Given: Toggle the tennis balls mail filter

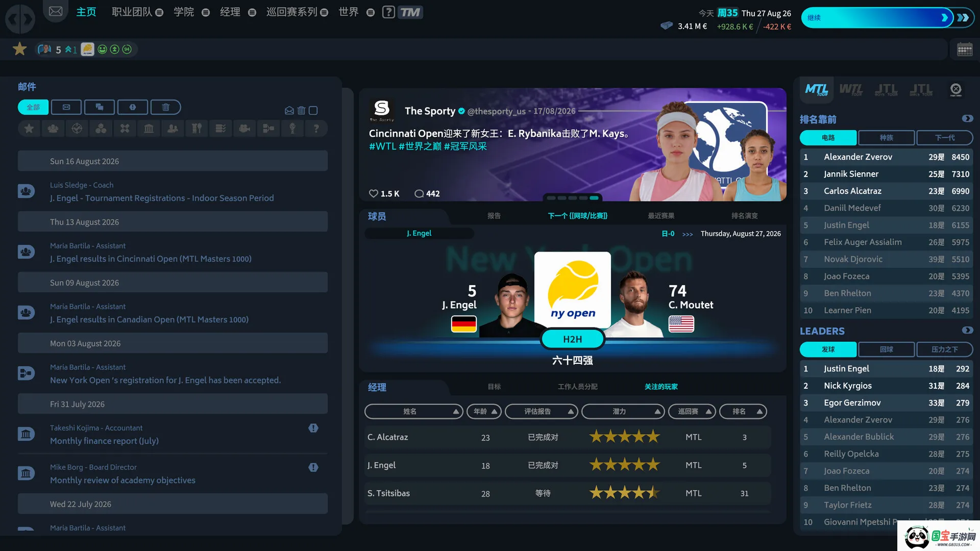Looking at the screenshot, I should (101, 129).
